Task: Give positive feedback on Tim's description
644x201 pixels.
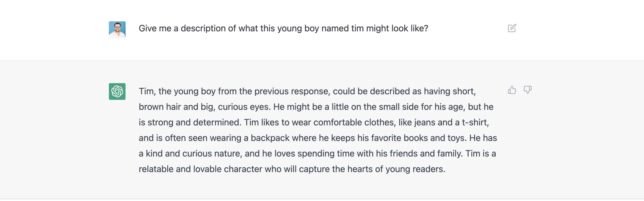Action: coord(512,90)
